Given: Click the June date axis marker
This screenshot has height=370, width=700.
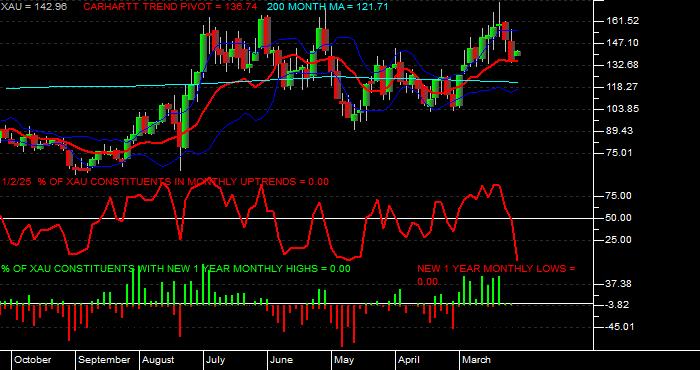Looking at the screenshot, I should 282,360.
